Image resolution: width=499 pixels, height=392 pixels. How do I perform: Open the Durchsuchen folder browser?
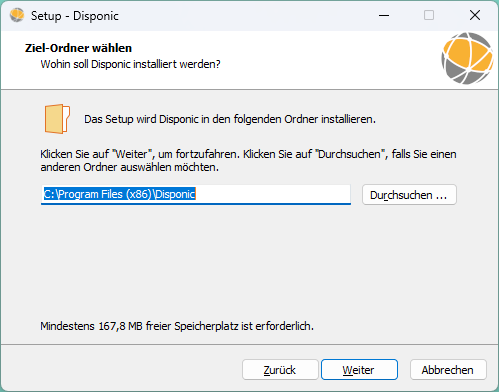(409, 195)
